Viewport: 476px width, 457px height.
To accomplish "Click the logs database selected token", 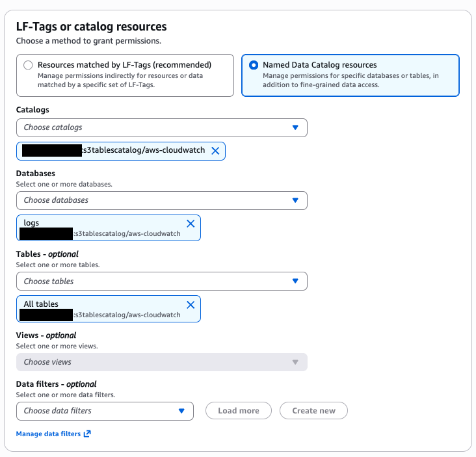I will 98,228.
